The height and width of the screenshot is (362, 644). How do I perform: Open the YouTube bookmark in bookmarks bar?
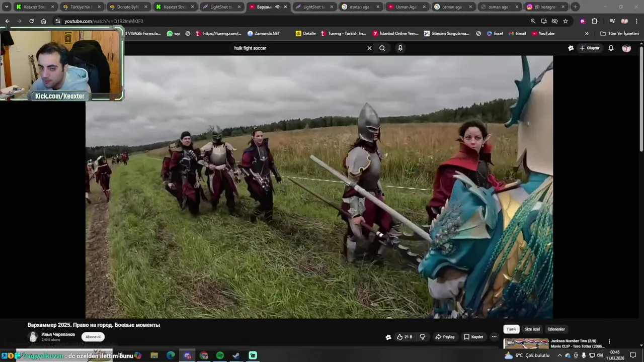click(543, 34)
